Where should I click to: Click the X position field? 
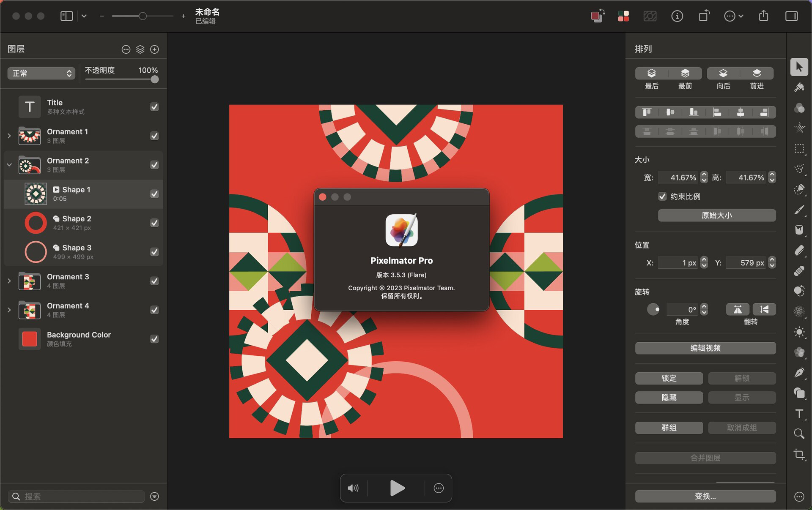678,263
